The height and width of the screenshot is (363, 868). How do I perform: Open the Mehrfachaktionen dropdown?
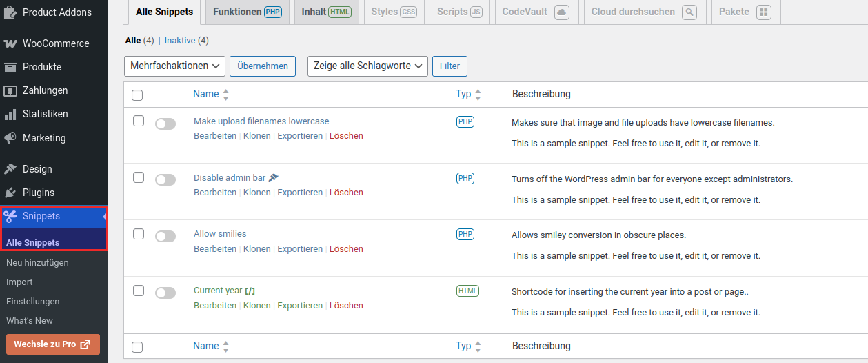pos(175,66)
